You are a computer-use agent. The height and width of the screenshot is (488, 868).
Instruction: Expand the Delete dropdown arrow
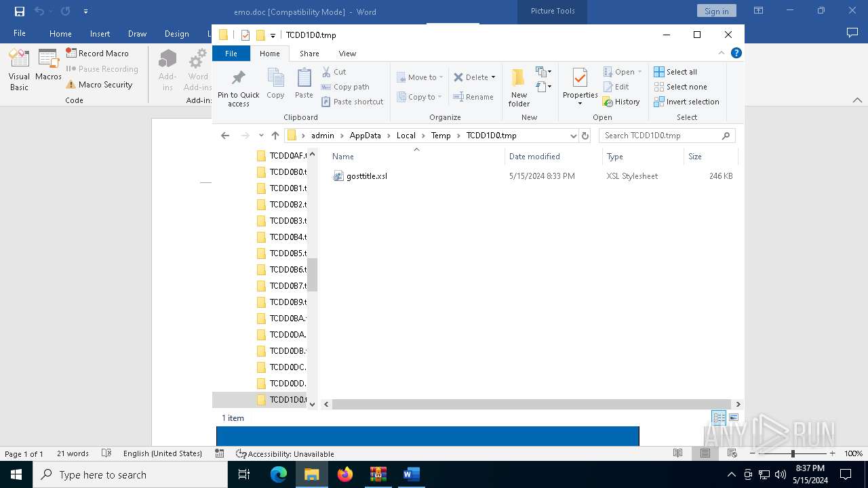pos(493,77)
